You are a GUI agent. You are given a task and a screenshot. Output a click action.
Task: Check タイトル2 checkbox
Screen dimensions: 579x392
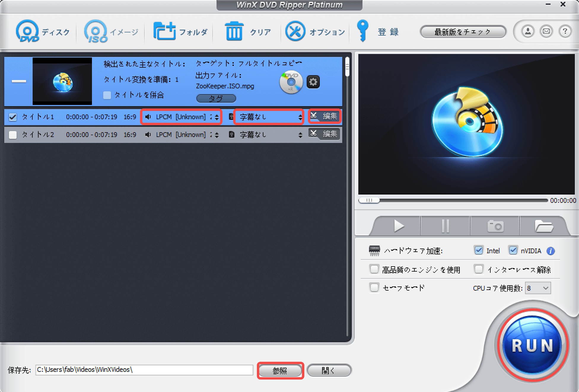coord(13,135)
